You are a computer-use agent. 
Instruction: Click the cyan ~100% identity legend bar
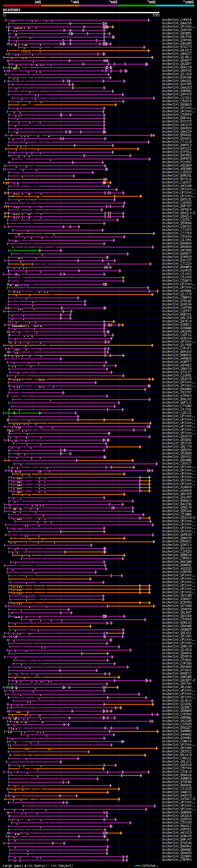(x=175, y=6)
